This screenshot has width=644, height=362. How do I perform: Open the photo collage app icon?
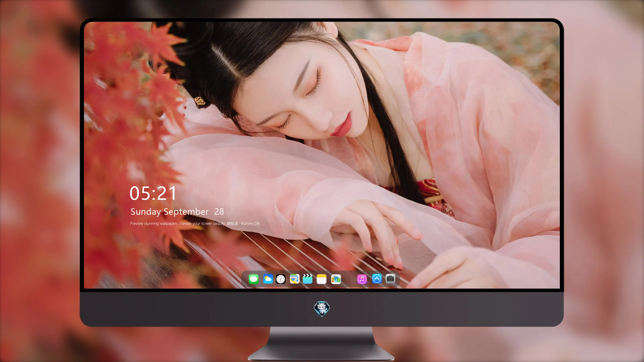pyautogui.click(x=336, y=279)
